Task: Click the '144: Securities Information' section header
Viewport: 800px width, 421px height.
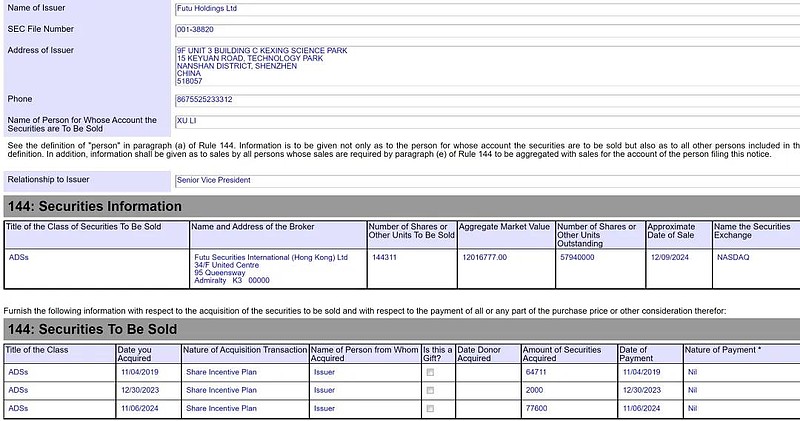Action: 402,206
